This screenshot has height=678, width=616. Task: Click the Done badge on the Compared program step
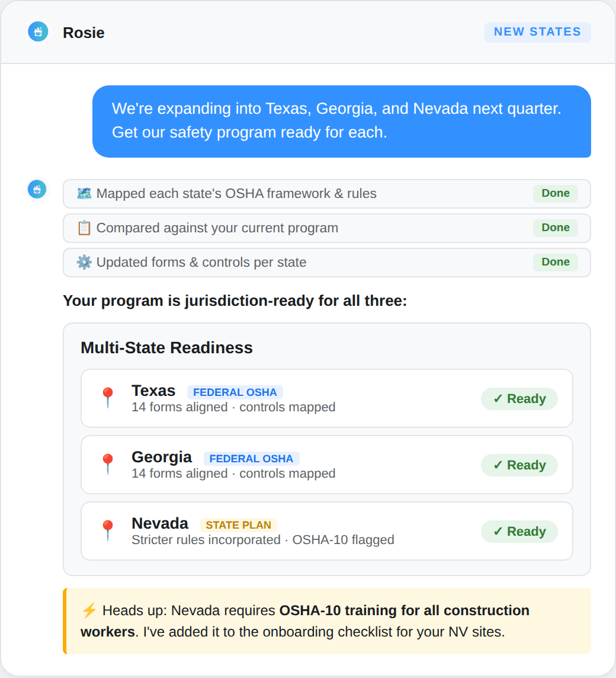click(556, 228)
